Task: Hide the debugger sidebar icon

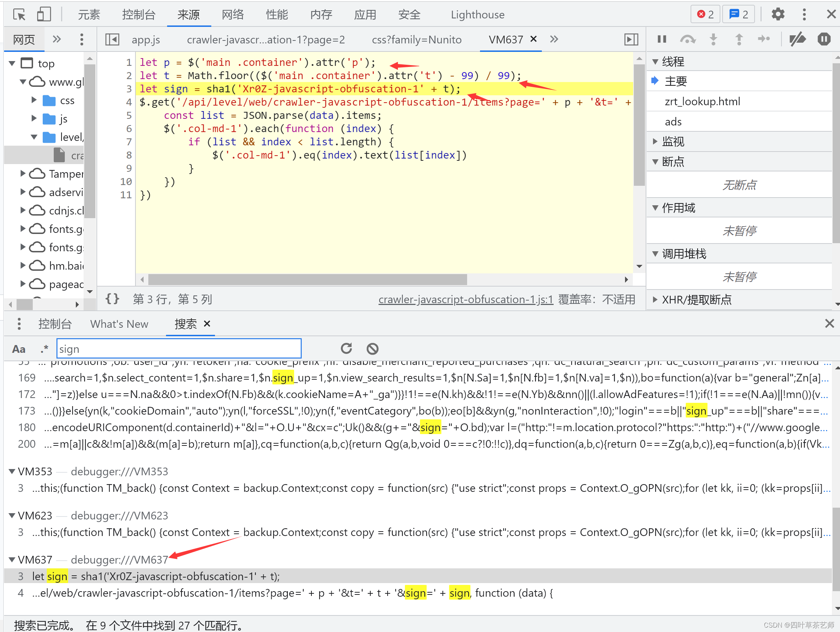Action: [631, 39]
